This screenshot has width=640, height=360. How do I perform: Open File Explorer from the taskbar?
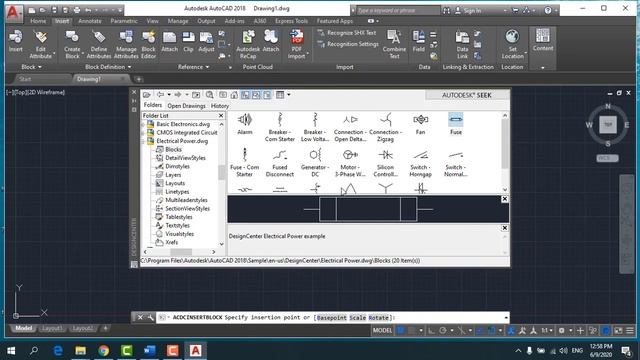click(80, 350)
